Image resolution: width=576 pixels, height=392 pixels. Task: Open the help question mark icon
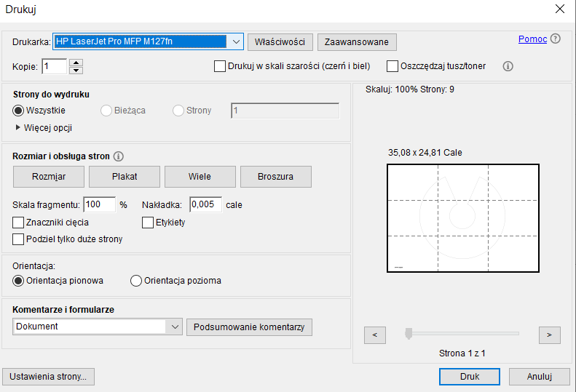[x=556, y=39]
